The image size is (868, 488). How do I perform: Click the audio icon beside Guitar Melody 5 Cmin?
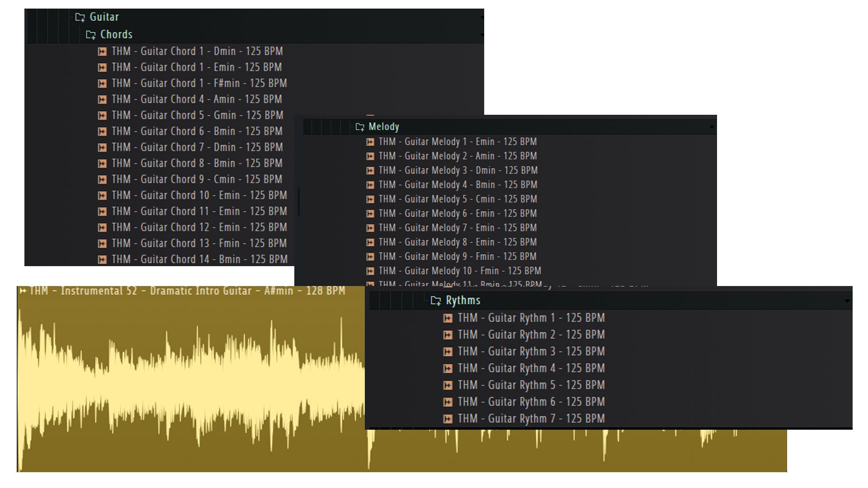click(370, 199)
